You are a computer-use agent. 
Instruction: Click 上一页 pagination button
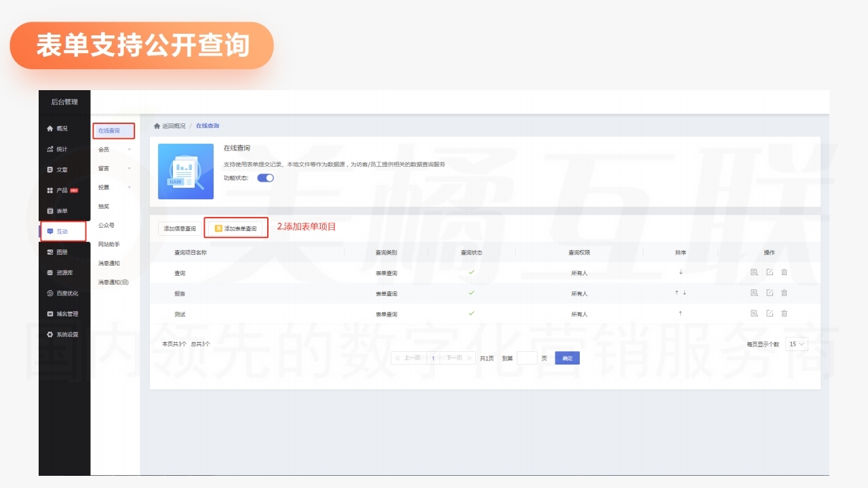click(409, 358)
